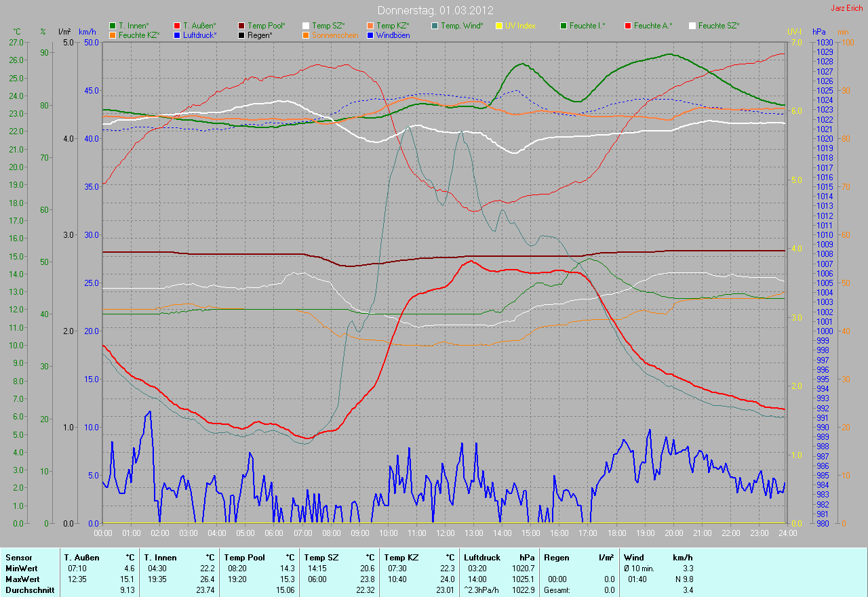This screenshot has width=868, height=597.
Task: Click the T. Außen minimum value '4.6'
Action: (129, 569)
